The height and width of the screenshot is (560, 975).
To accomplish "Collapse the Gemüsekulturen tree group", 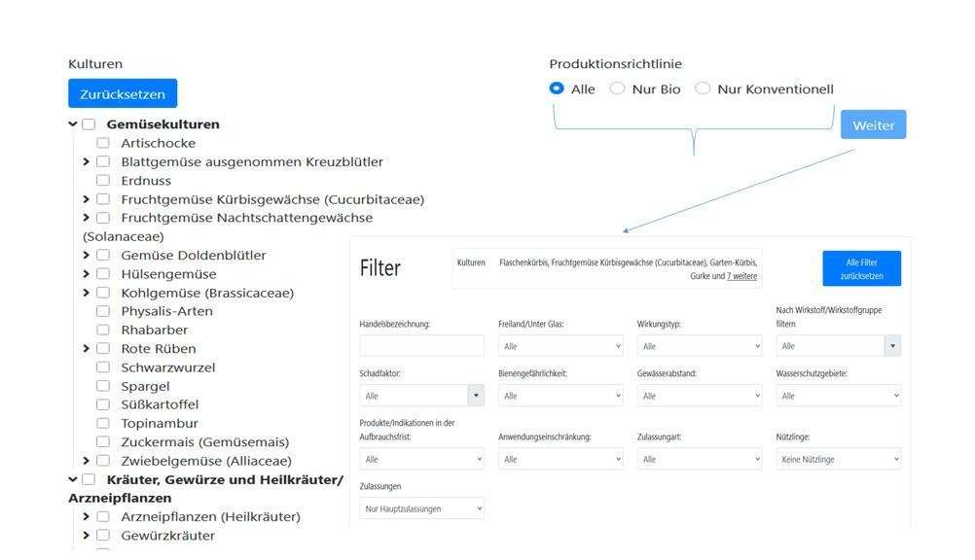I will 73,124.
